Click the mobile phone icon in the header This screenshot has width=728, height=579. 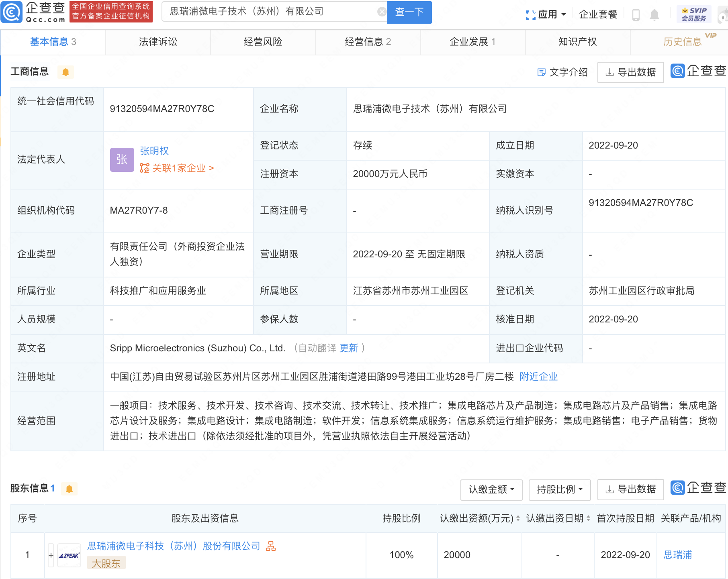coord(636,15)
